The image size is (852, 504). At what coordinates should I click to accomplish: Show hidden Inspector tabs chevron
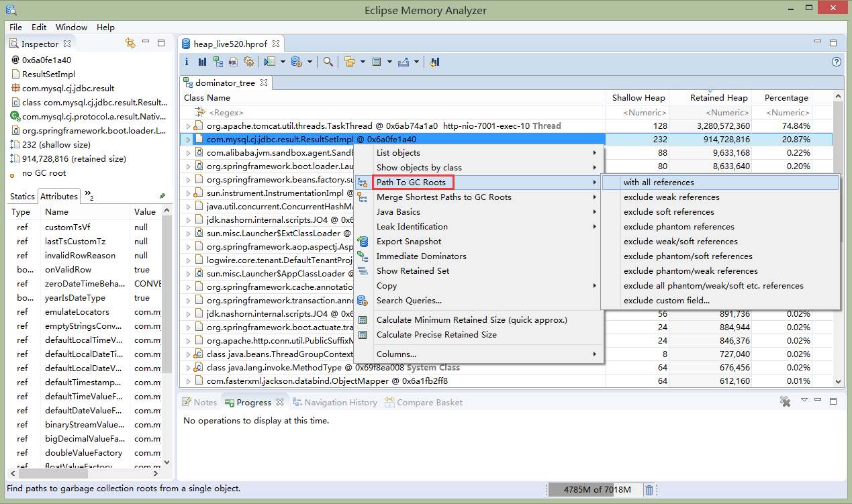[x=89, y=196]
